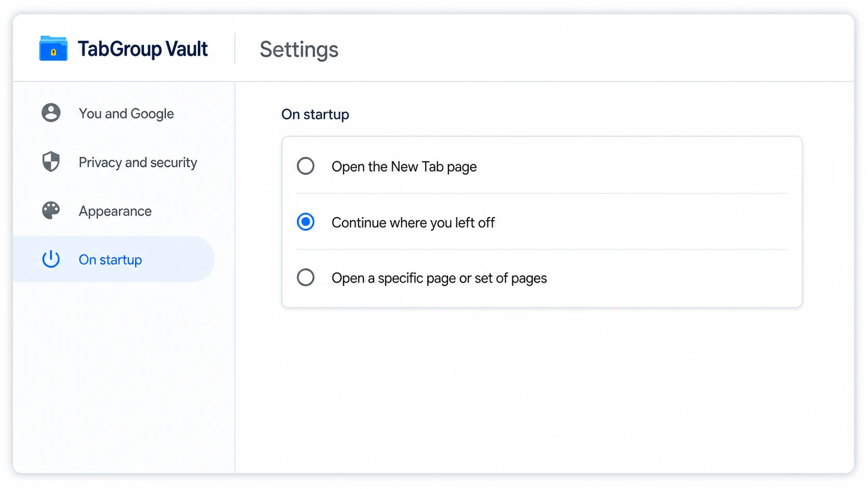The width and height of the screenshot is (868, 489).
Task: Click the On startup section heading
Action: pyautogui.click(x=315, y=114)
